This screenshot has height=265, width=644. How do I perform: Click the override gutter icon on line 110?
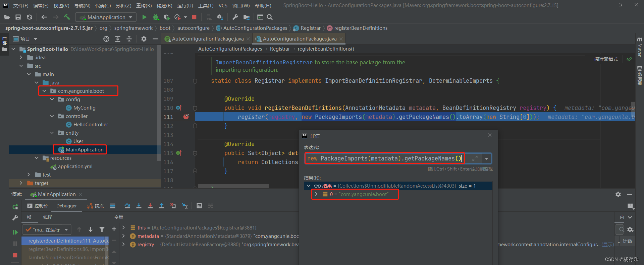(179, 108)
